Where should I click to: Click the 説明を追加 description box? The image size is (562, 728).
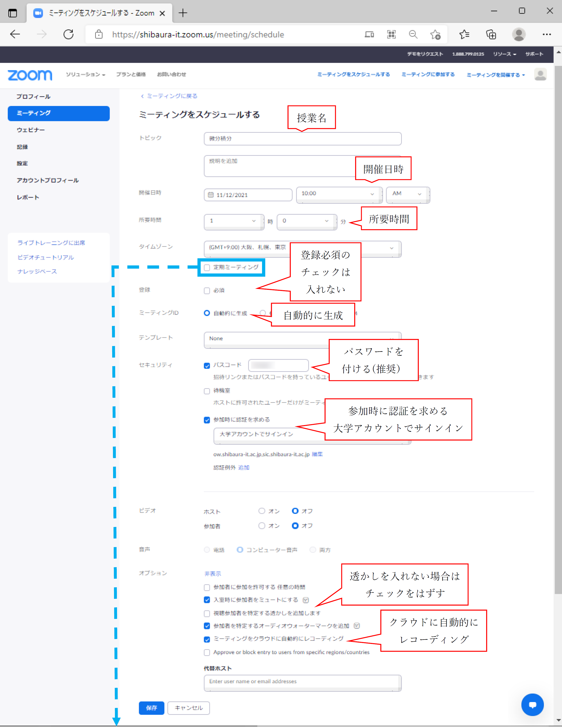click(303, 166)
